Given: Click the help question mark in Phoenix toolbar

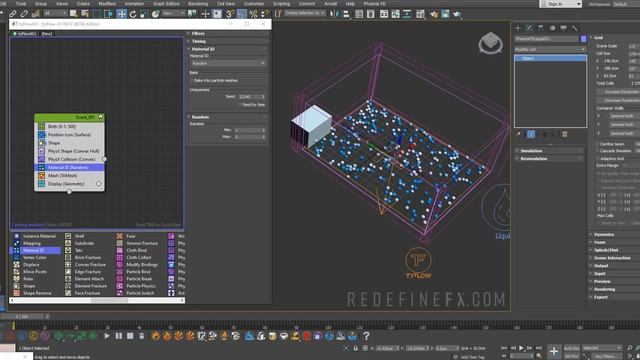Looking at the screenshot, I should [x=366, y=336].
